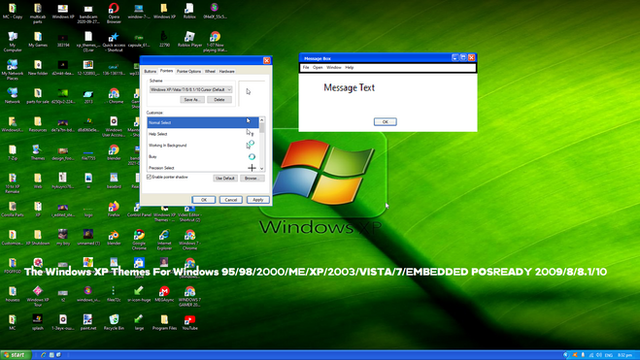Open the pointer Scheme dropdown

(x=191, y=89)
